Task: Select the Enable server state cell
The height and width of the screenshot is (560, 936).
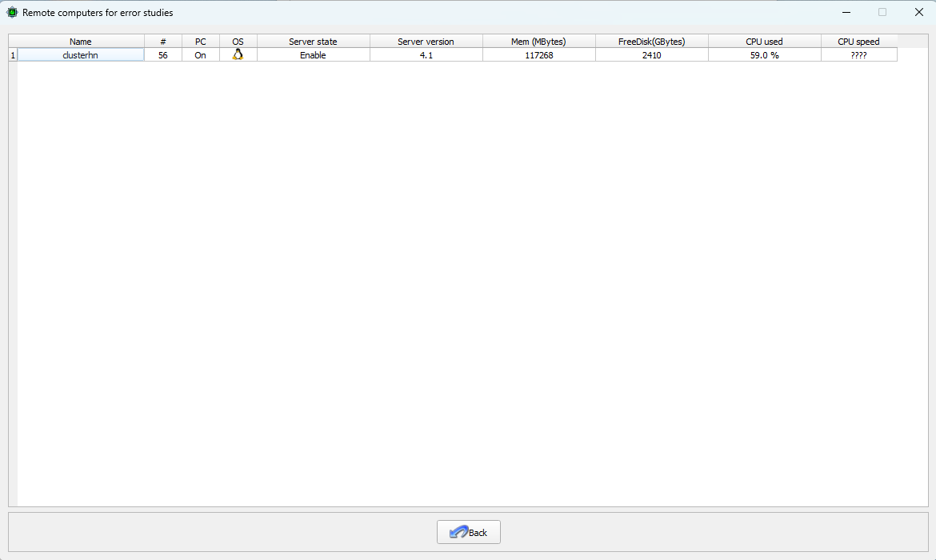Action: pos(314,55)
